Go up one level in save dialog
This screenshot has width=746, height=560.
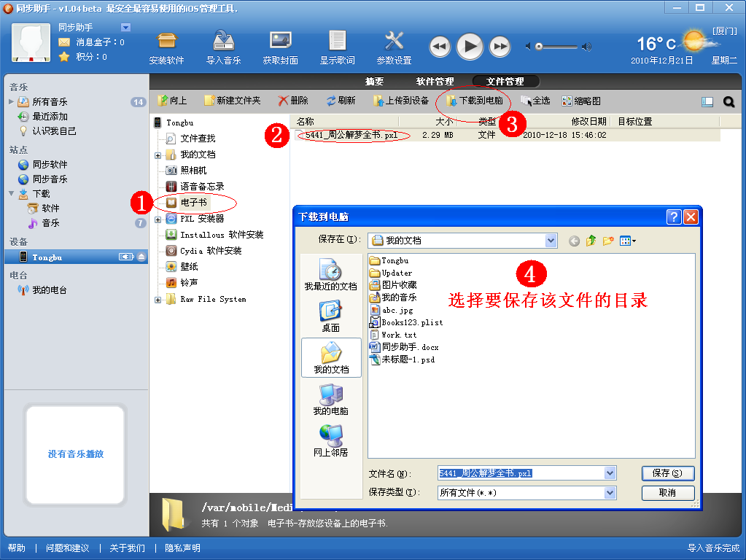[591, 241]
